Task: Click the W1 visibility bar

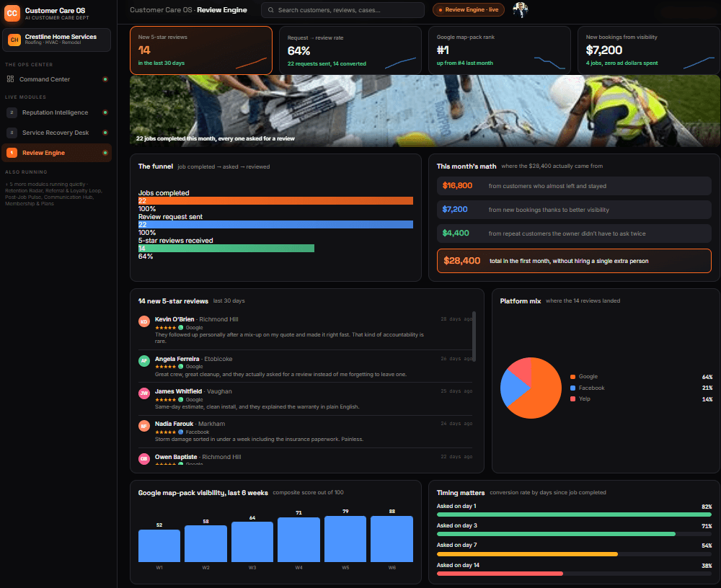Action: 159,545
